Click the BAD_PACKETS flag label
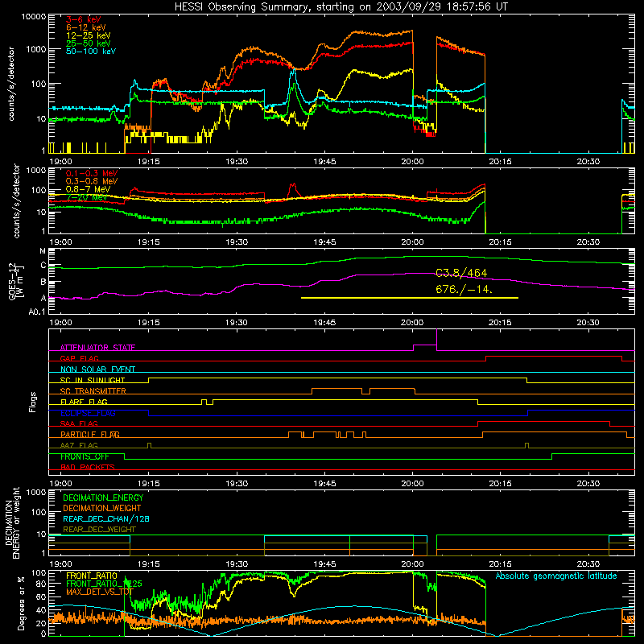Screen dimensions: 644x644 88,467
